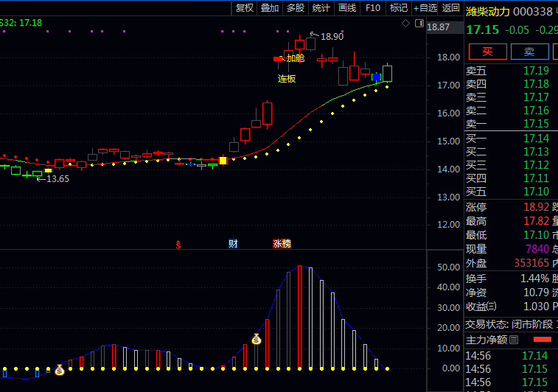Open the 复权 menu
558x392 pixels.
coord(245,8)
